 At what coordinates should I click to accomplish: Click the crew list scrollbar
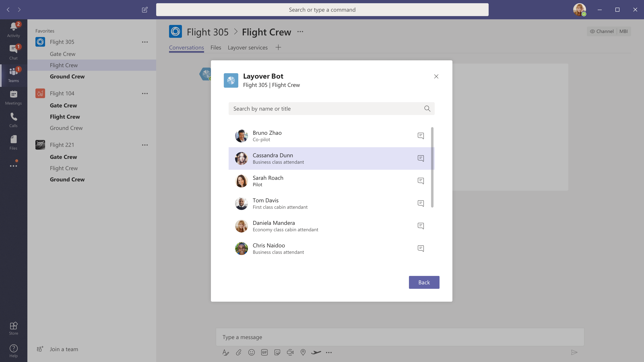pos(432,167)
